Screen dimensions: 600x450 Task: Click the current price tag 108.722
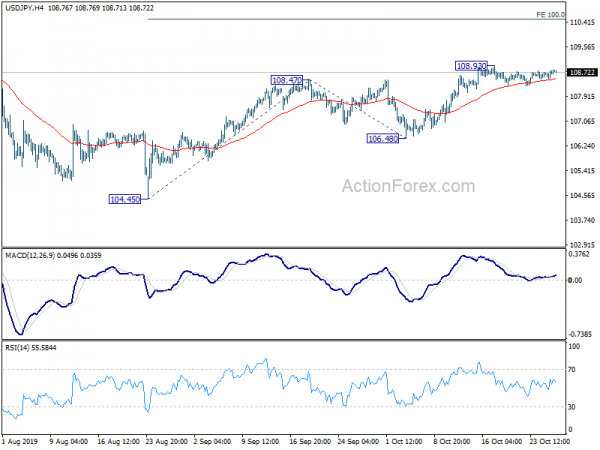(x=582, y=72)
